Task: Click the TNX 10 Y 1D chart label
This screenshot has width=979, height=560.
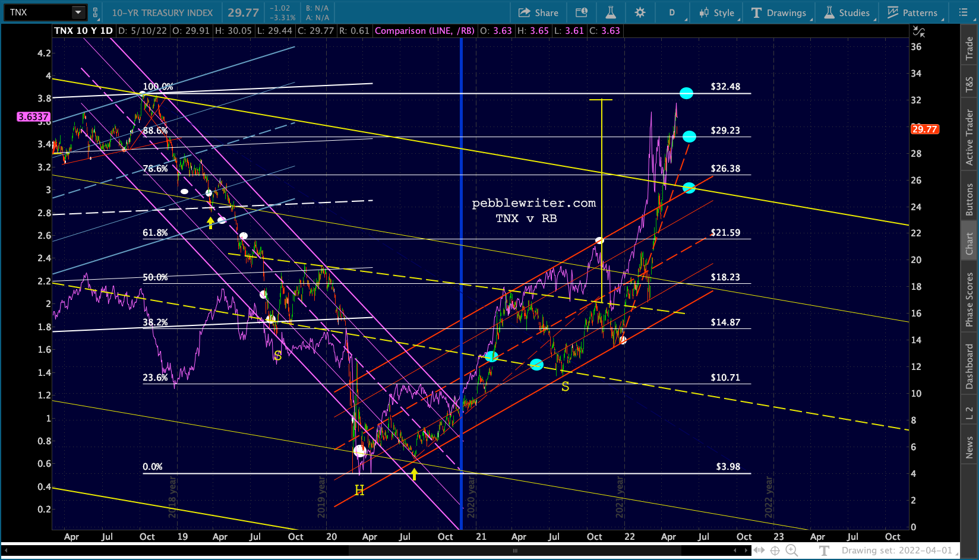Action: click(83, 31)
